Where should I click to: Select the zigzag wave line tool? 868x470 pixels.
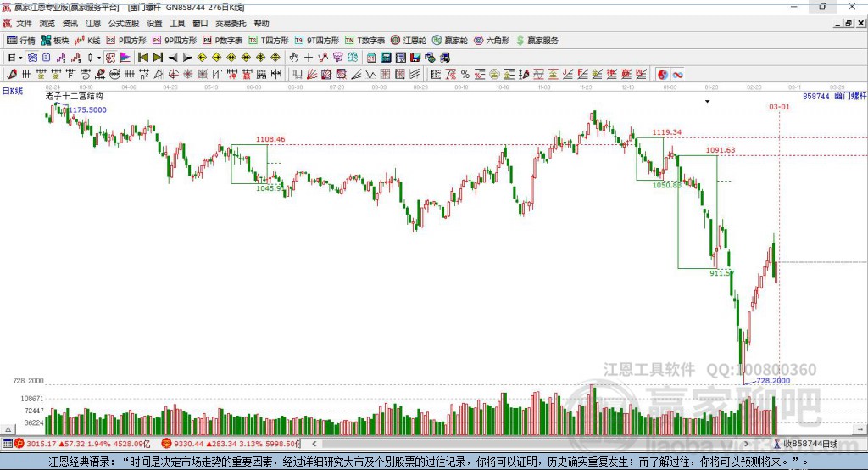coord(370,74)
